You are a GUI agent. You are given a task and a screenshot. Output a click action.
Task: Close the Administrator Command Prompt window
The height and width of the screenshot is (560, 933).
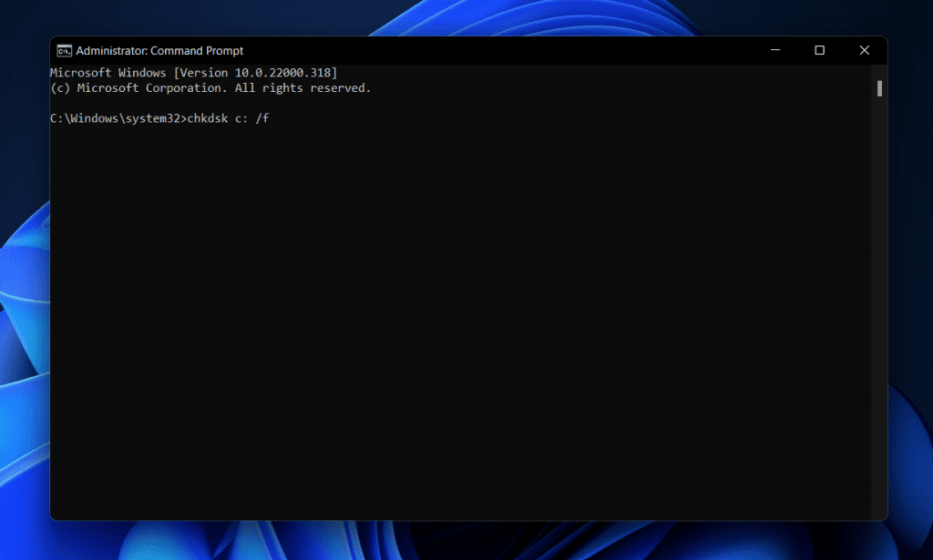point(864,50)
